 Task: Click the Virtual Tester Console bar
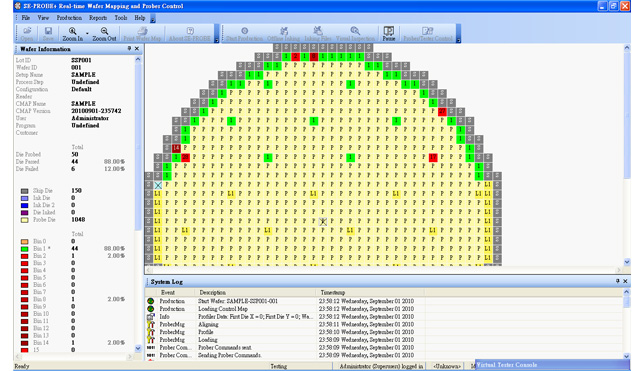pyautogui.click(x=553, y=365)
